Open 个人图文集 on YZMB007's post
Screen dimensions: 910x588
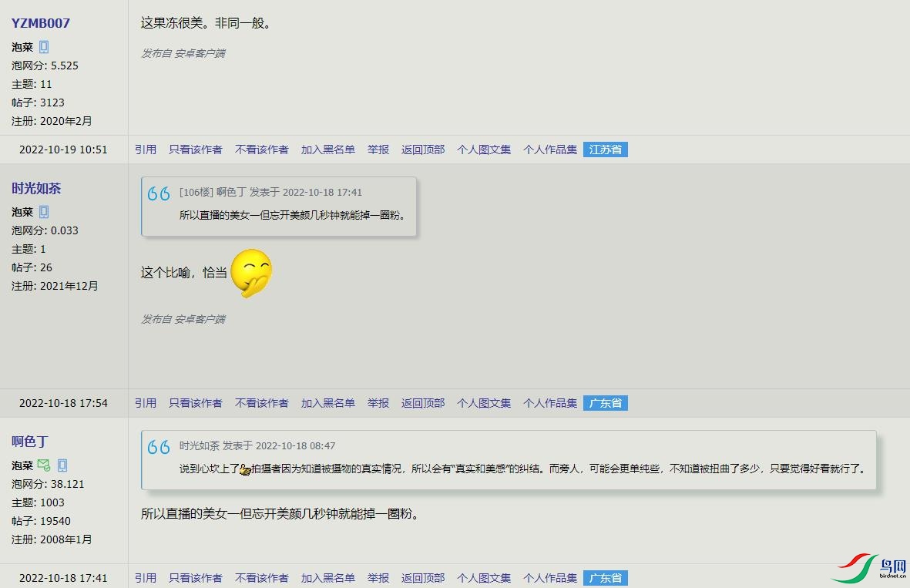[484, 150]
